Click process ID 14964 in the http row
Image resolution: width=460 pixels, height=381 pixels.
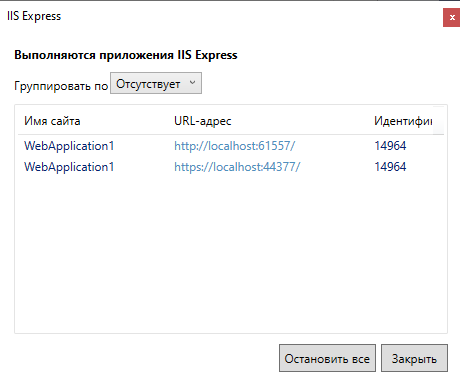(x=390, y=146)
